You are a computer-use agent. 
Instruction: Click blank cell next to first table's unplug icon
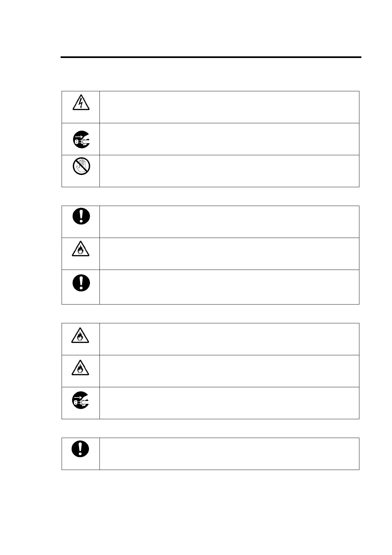(229, 139)
